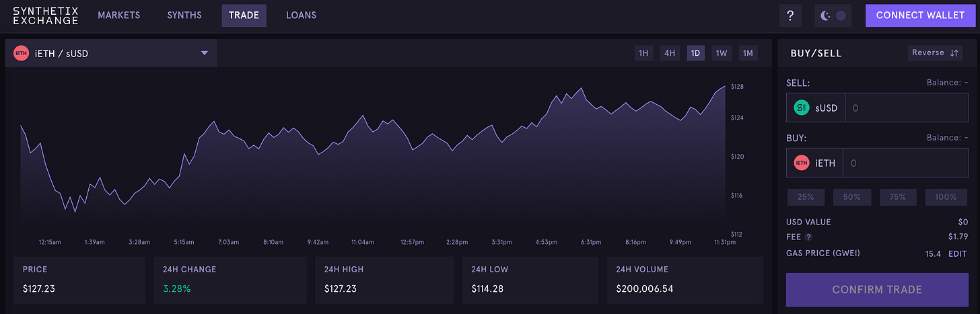Screen dimensions: 980x314
Task: Click the Price value $127.23
Action: (x=39, y=288)
